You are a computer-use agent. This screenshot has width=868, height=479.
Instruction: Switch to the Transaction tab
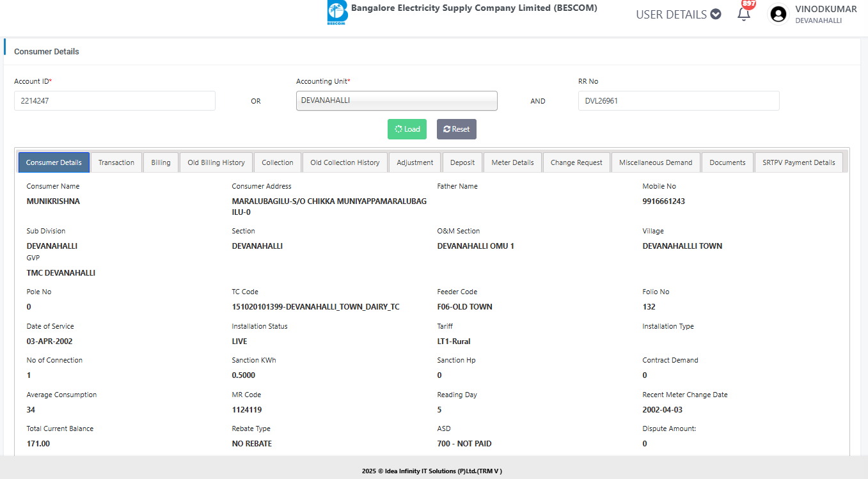116,162
